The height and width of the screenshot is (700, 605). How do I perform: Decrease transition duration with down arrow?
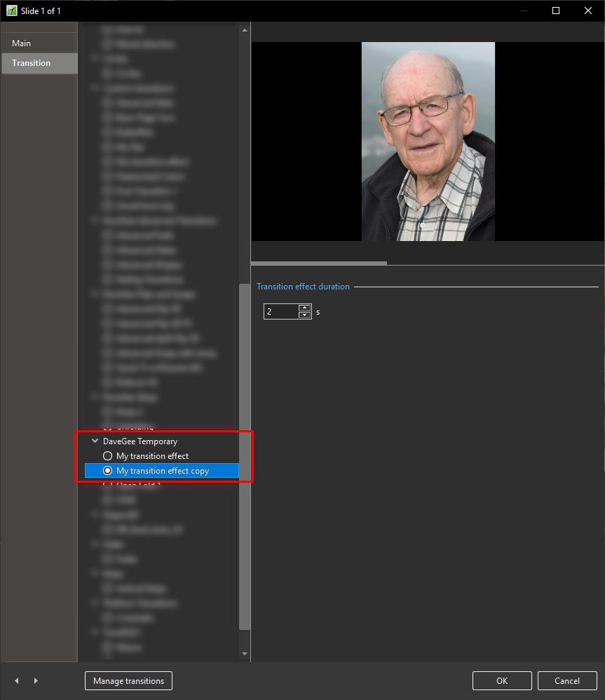pos(304,315)
